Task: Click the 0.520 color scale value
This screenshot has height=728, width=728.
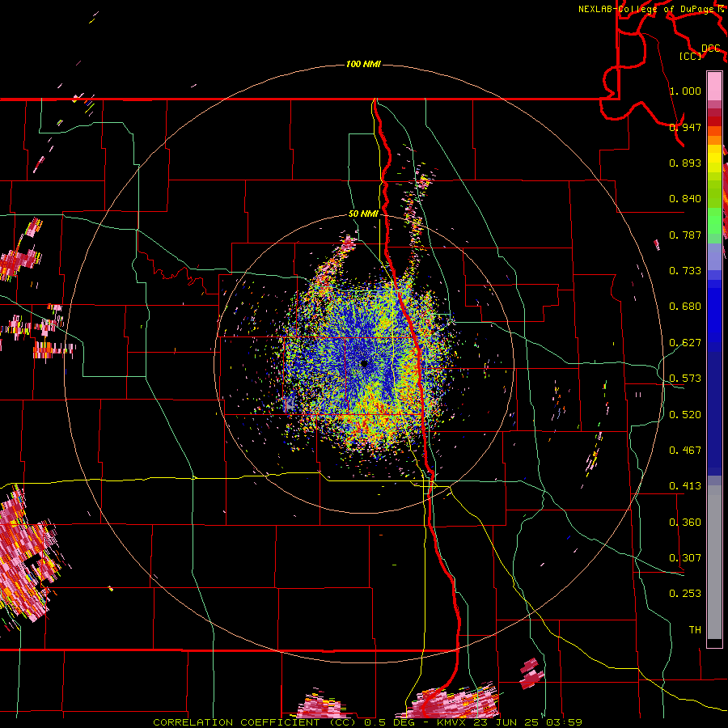Action: [685, 415]
